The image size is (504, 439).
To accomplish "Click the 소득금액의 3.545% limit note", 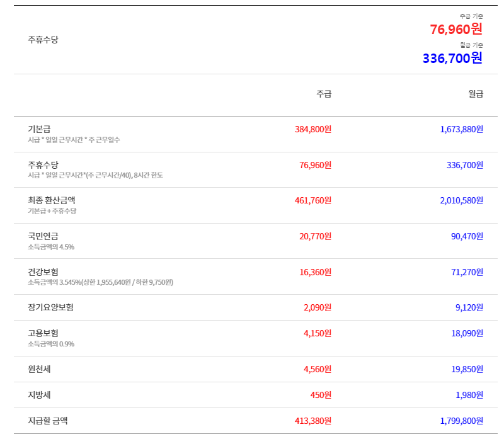I will 101,282.
